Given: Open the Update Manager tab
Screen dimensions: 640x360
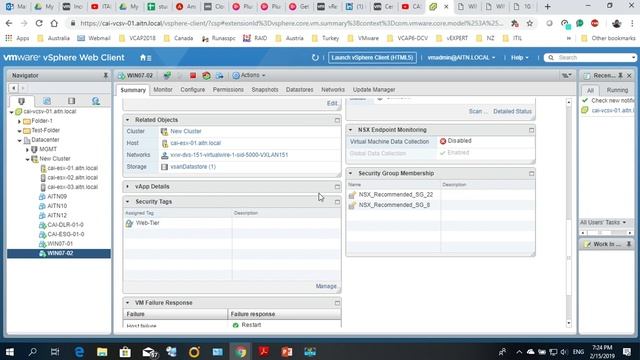Looking at the screenshot, I should [374, 89].
